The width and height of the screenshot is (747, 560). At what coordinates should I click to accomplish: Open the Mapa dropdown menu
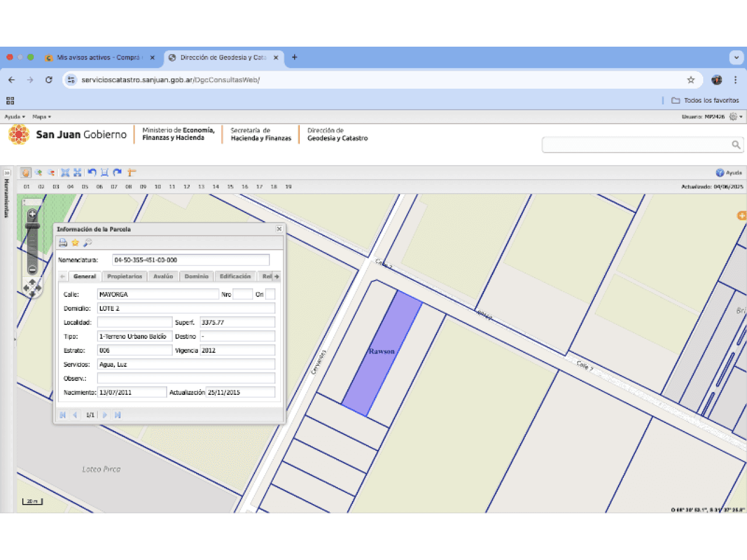pyautogui.click(x=41, y=117)
